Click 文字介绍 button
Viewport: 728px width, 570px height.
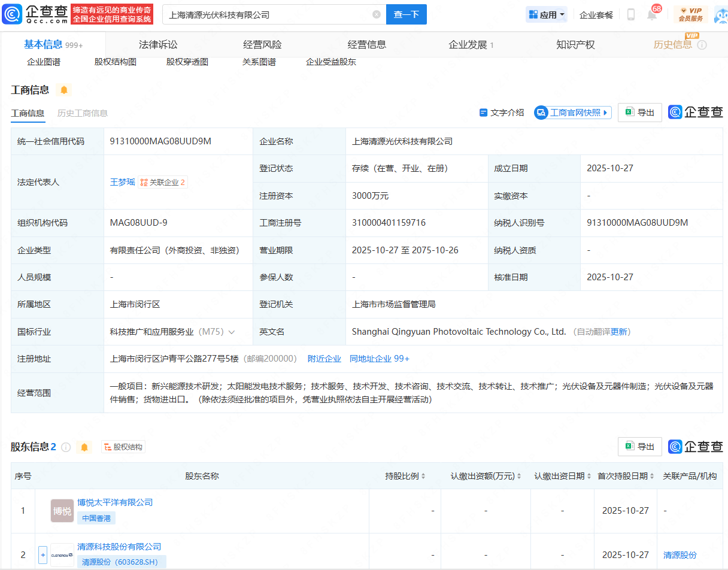click(502, 113)
